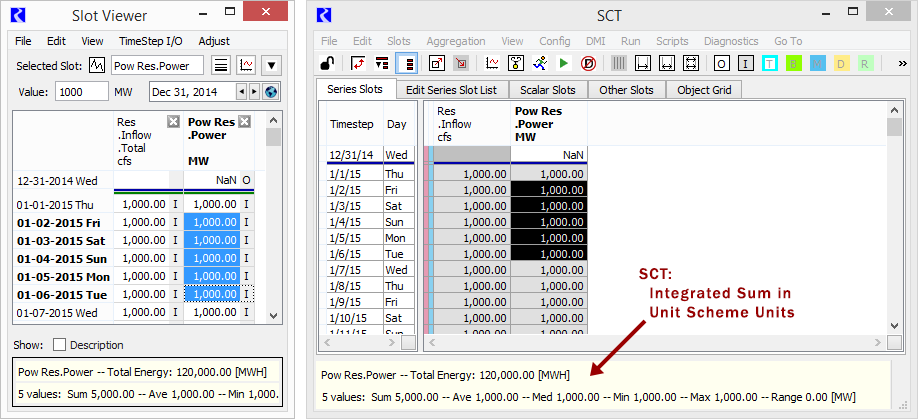Select Pow Res .Power column header in SCT
The height and width of the screenshot is (419, 918).
click(x=549, y=123)
